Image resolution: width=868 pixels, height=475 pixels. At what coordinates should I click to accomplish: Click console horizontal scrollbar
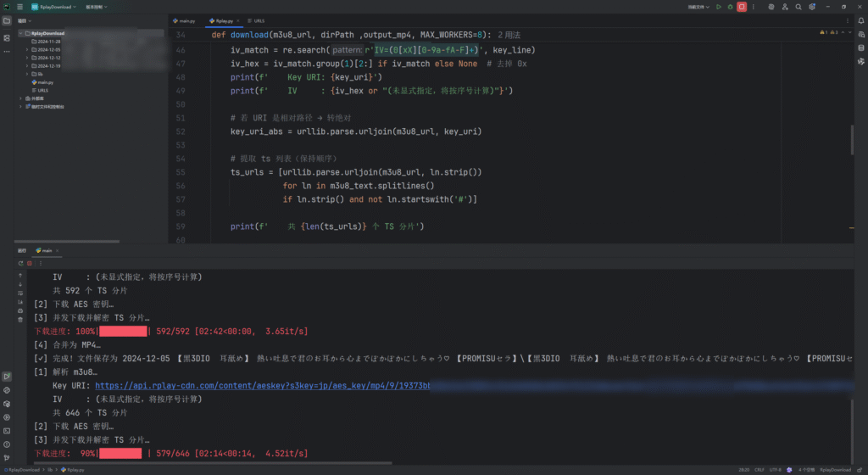[213, 463]
